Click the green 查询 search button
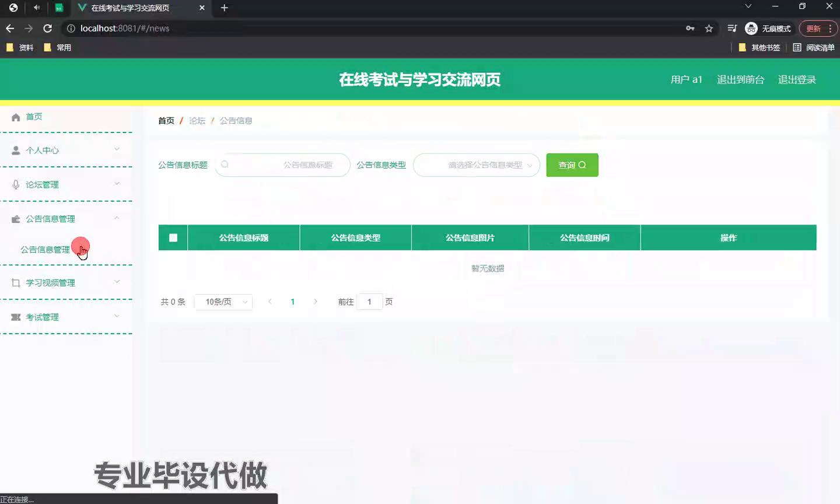The width and height of the screenshot is (840, 504). 572,165
